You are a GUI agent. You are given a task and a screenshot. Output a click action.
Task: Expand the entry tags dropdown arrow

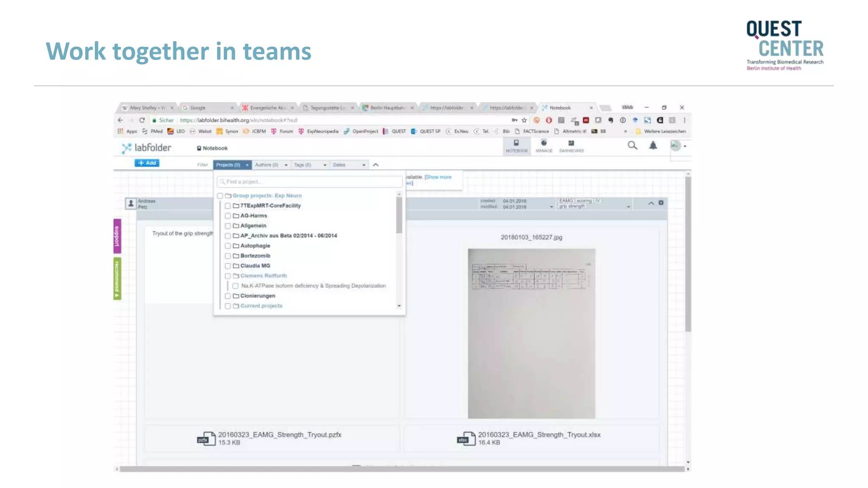click(629, 207)
